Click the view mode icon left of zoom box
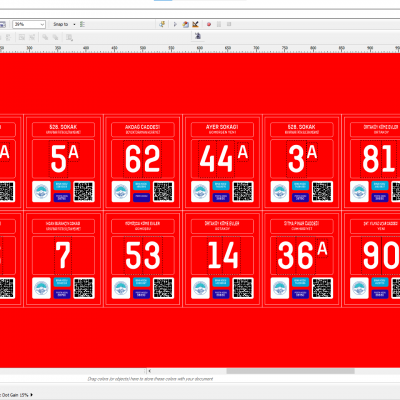This screenshot has height=400, width=400. click(x=3, y=24)
